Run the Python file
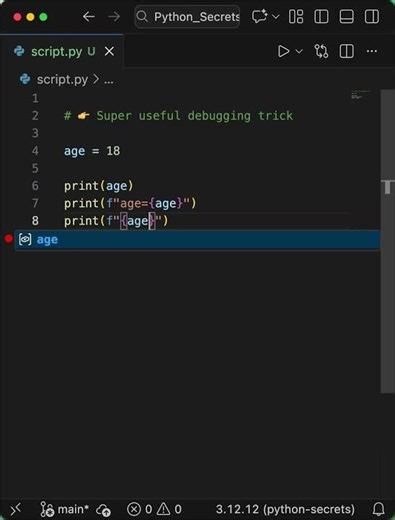Screen dimensions: 395x520 283,51
